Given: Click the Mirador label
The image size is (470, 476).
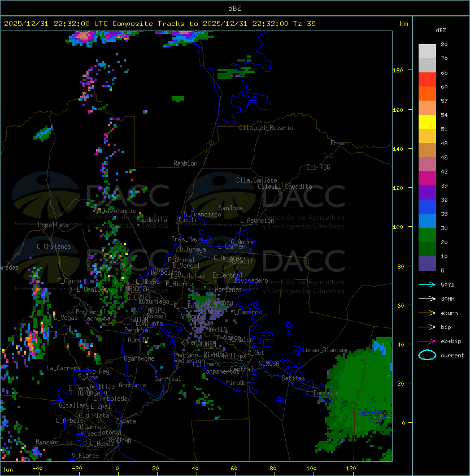Looking at the screenshot, I should click(238, 383).
